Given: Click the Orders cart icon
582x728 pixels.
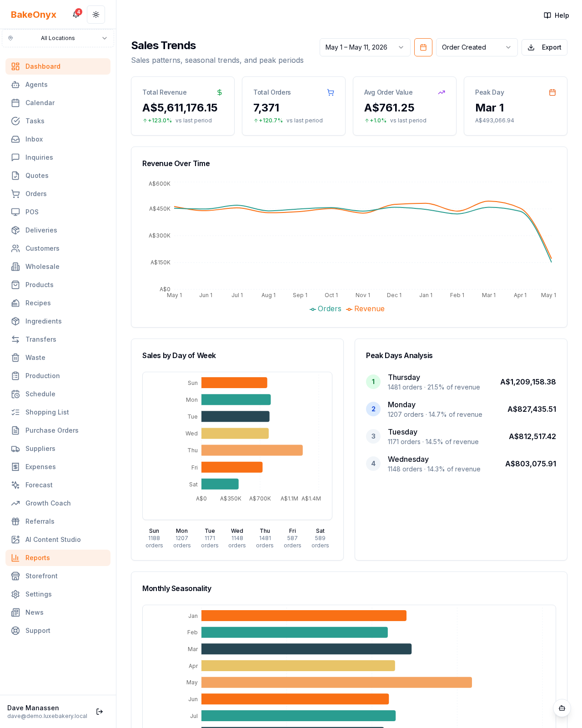Looking at the screenshot, I should tap(15, 194).
